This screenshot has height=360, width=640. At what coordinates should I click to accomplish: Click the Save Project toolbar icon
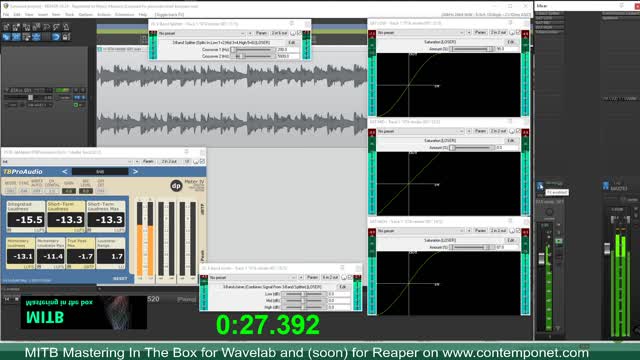(26, 27)
